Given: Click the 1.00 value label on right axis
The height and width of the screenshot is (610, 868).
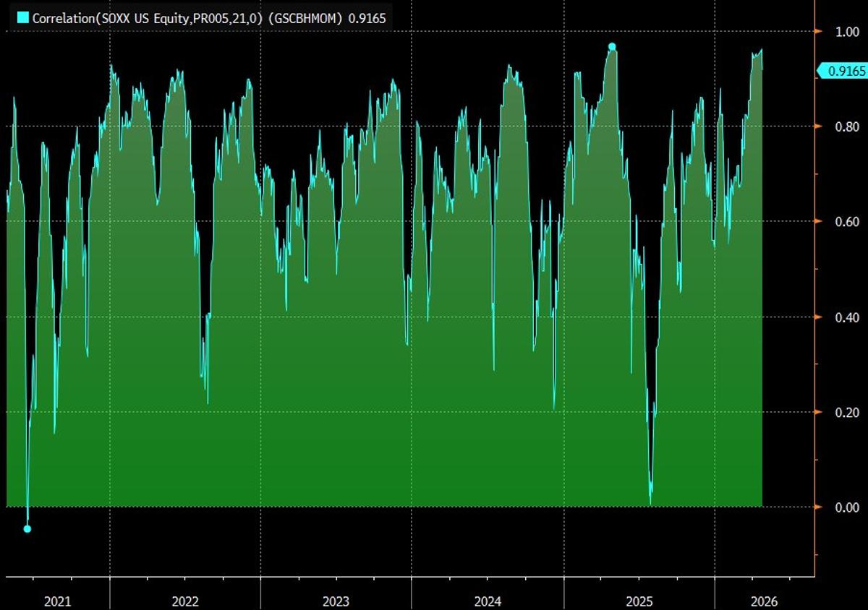Looking at the screenshot, I should tap(848, 32).
